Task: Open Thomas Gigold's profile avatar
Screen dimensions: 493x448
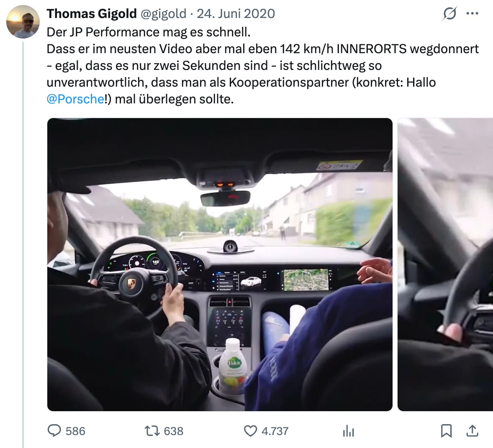Action: point(23,22)
